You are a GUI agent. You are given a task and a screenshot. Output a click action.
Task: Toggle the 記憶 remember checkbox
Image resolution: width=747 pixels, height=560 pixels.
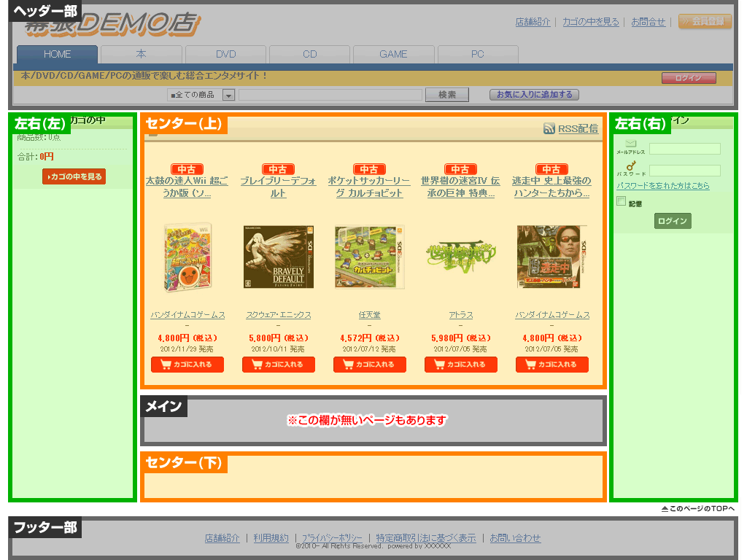click(x=621, y=201)
